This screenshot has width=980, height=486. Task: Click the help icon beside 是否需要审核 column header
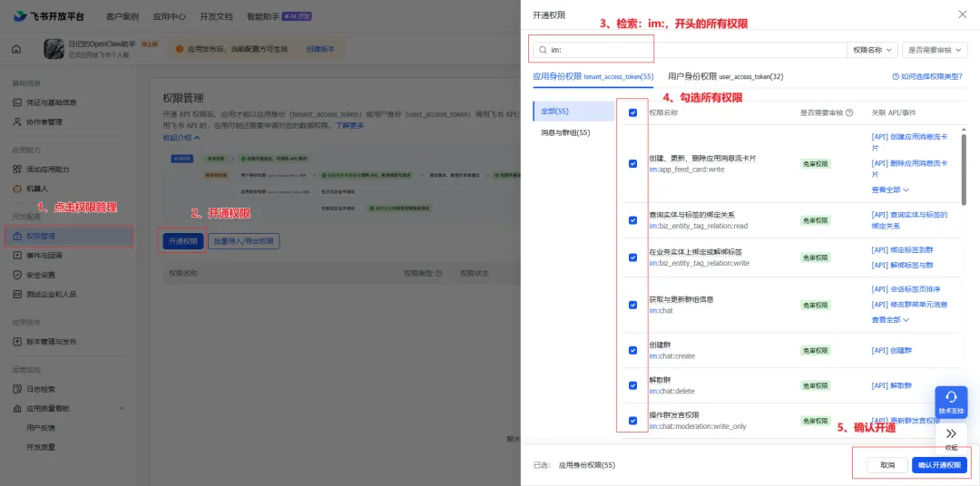tap(849, 113)
